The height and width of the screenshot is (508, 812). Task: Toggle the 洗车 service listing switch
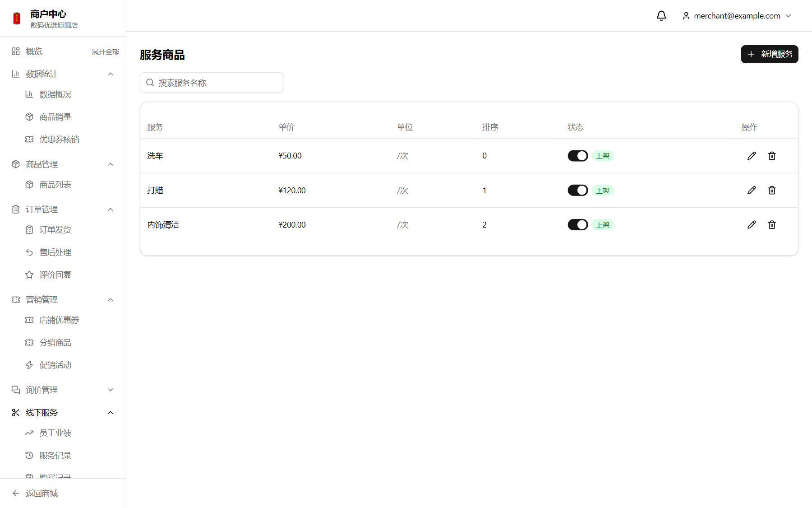[x=578, y=156]
